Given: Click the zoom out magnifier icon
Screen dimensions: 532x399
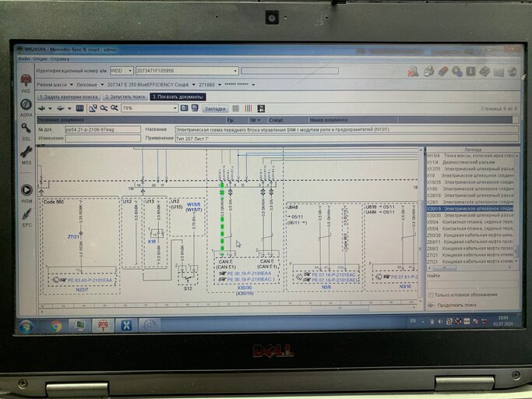Looking at the screenshot, I should (104, 108).
